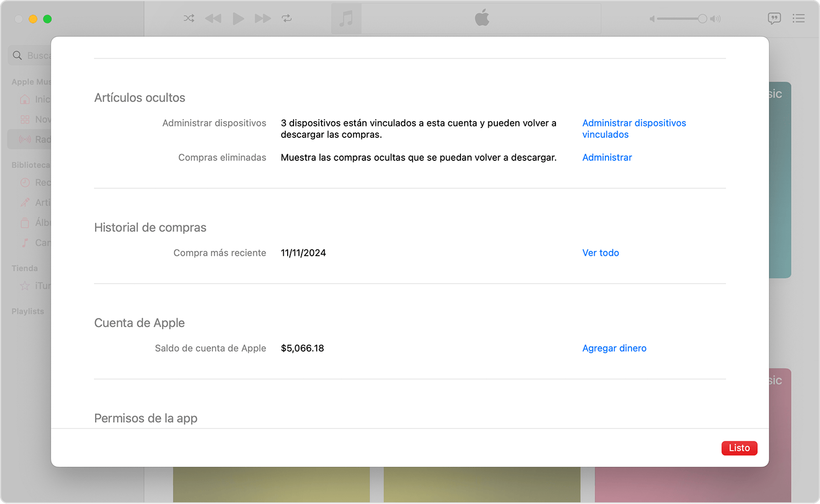820x504 pixels.
Task: Open Álbumes via its album icon
Action: coord(25,223)
